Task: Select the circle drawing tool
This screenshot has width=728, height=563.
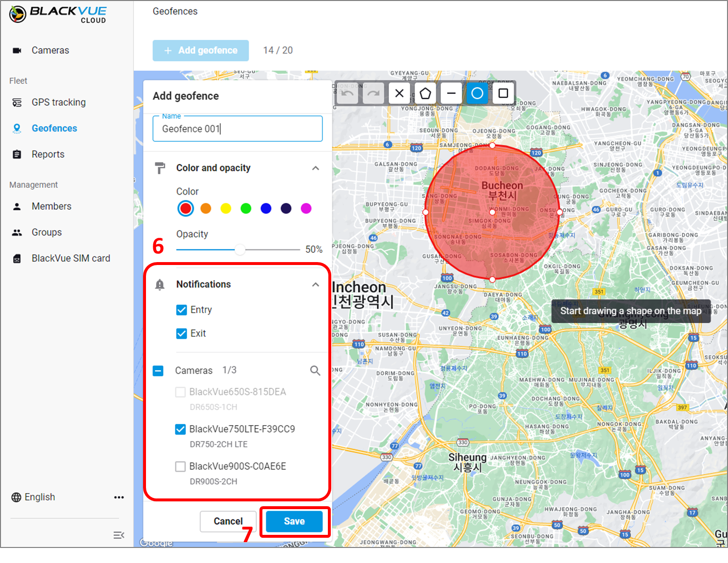Action: [x=477, y=93]
